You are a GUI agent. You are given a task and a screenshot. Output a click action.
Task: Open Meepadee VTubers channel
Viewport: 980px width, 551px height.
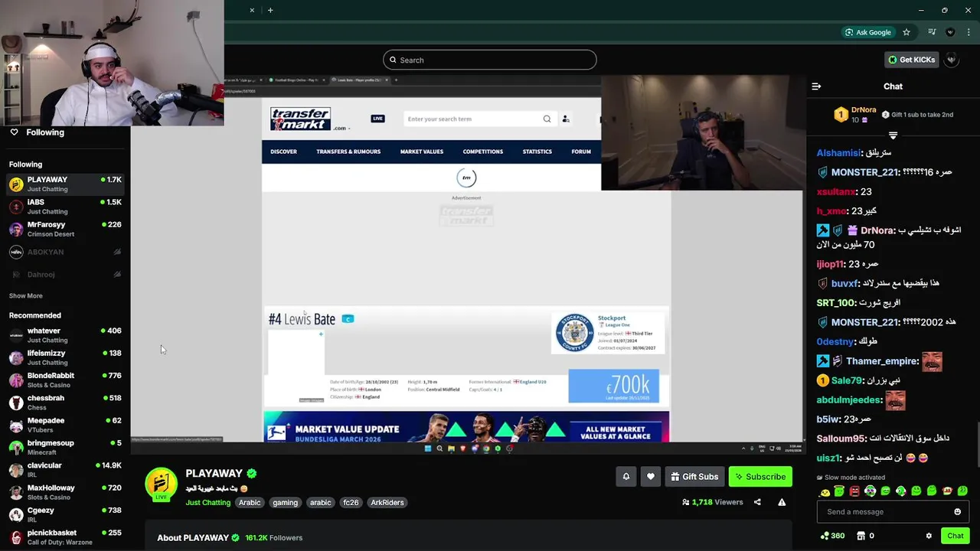(x=65, y=425)
